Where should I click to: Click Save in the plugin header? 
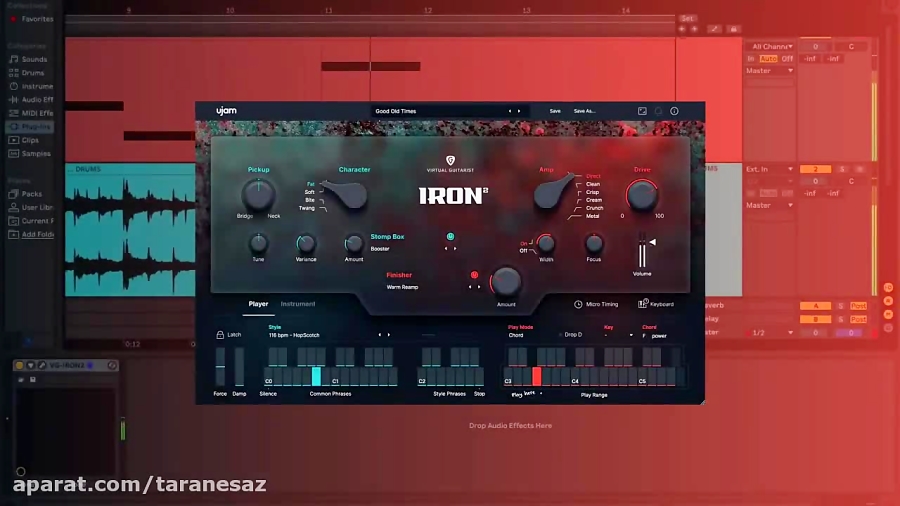click(x=555, y=111)
